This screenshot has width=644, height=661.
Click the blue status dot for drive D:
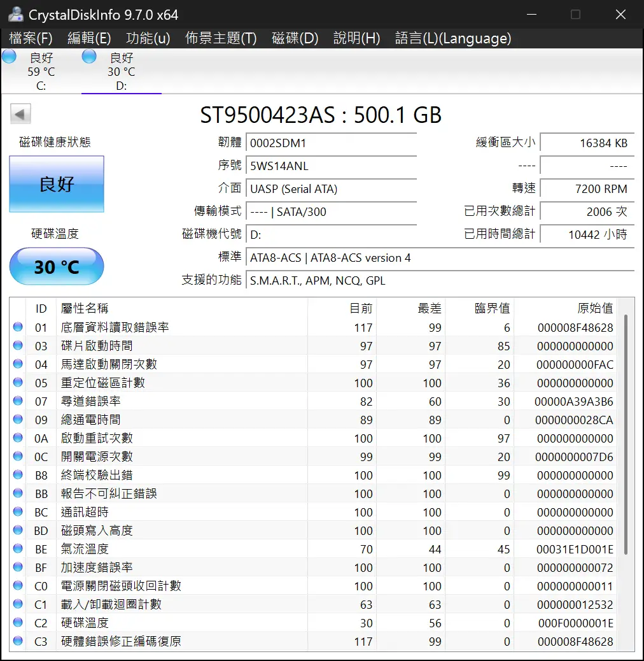(89, 57)
